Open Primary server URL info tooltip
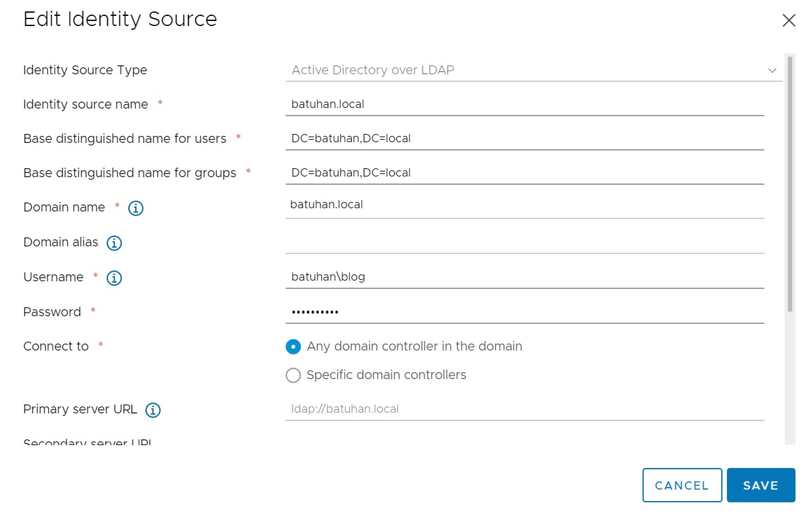 click(x=153, y=410)
